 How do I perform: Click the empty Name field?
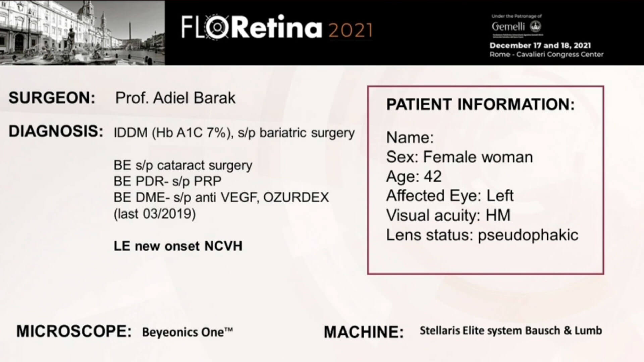(x=410, y=138)
